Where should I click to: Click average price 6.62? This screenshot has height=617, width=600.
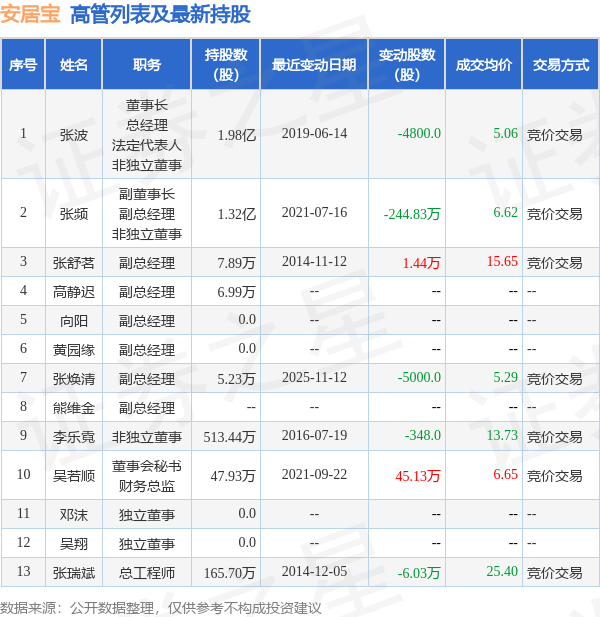[506, 212]
